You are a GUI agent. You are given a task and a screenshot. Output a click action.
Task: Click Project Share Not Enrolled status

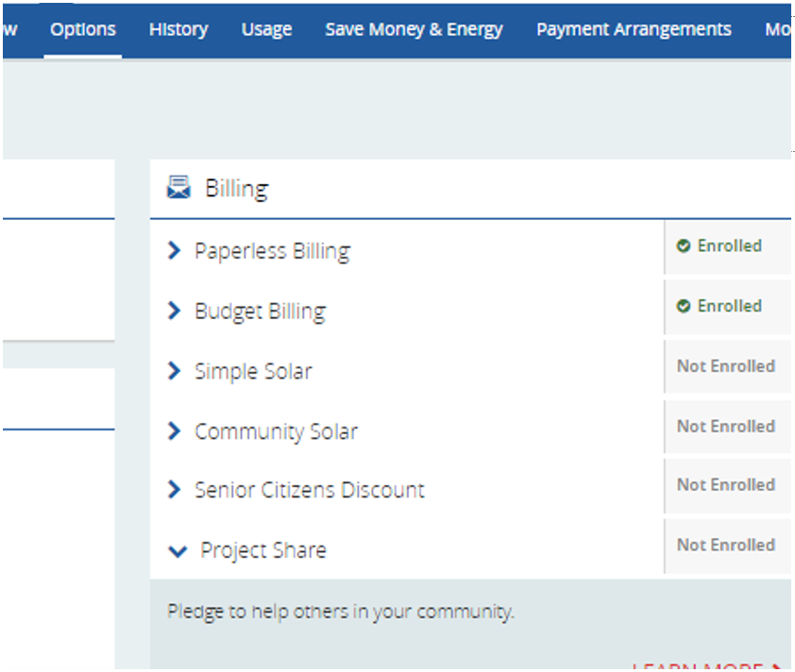tap(725, 546)
